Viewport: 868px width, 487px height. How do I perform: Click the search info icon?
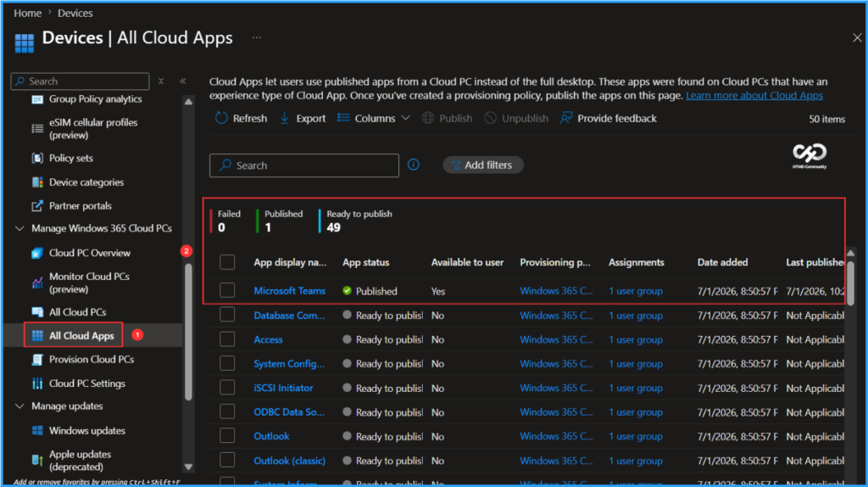(x=414, y=165)
